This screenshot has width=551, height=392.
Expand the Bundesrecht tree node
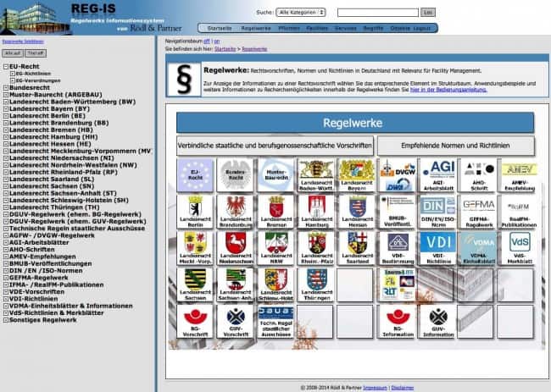coord(6,88)
